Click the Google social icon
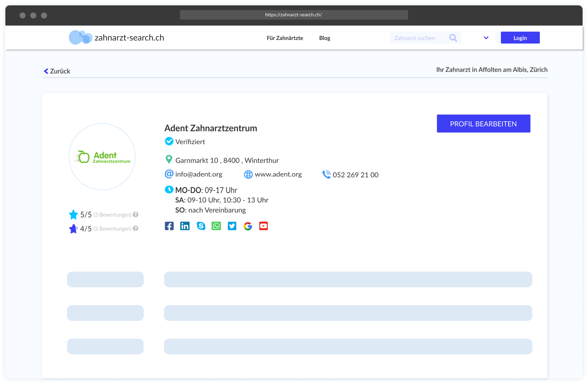 (248, 226)
